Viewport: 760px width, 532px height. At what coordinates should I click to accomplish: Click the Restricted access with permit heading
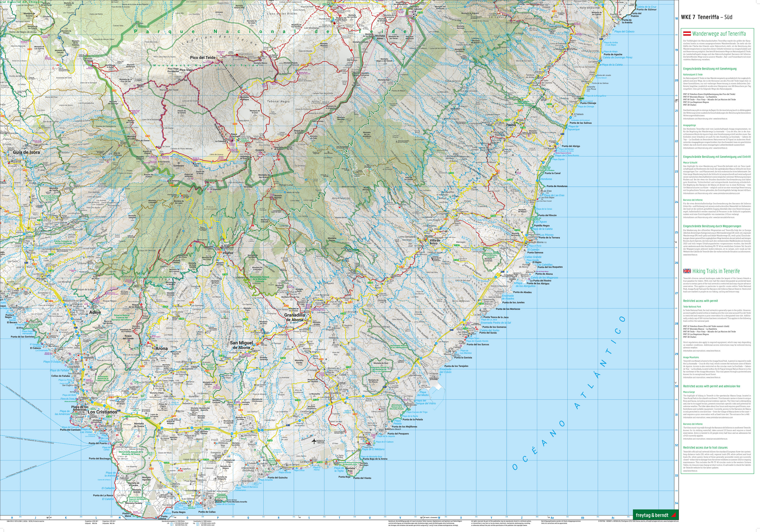[x=700, y=301]
